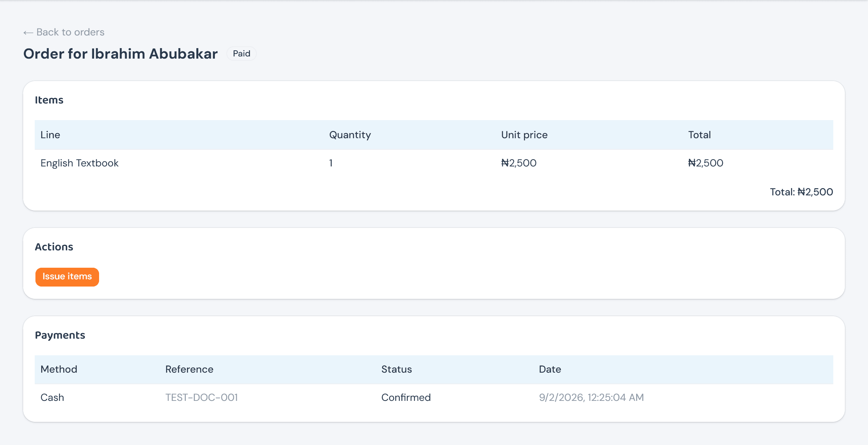Click the Issue items button
The height and width of the screenshot is (445, 868).
[x=67, y=277]
